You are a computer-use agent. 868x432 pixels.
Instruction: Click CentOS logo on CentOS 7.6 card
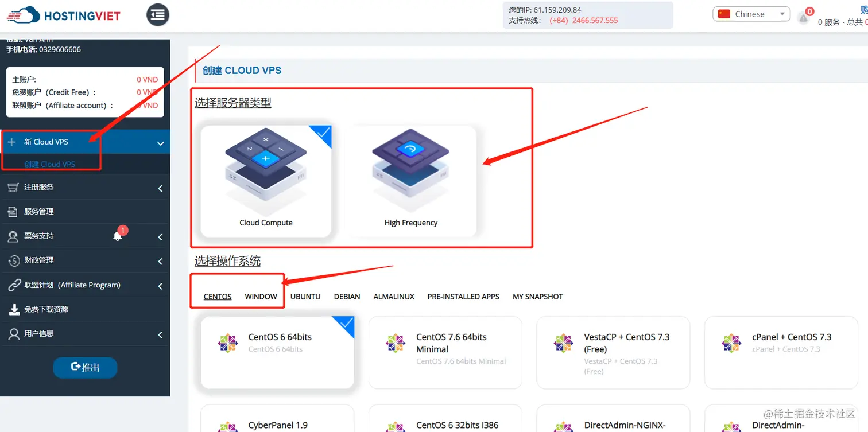pyautogui.click(x=396, y=343)
